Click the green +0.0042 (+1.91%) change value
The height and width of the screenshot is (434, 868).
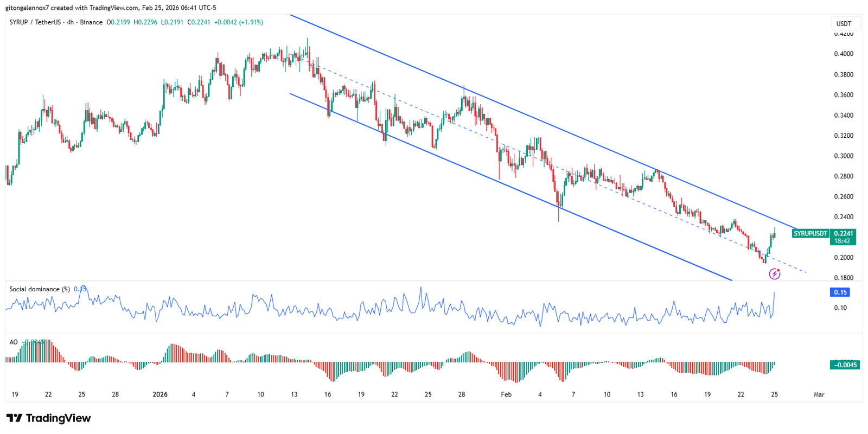pos(239,22)
